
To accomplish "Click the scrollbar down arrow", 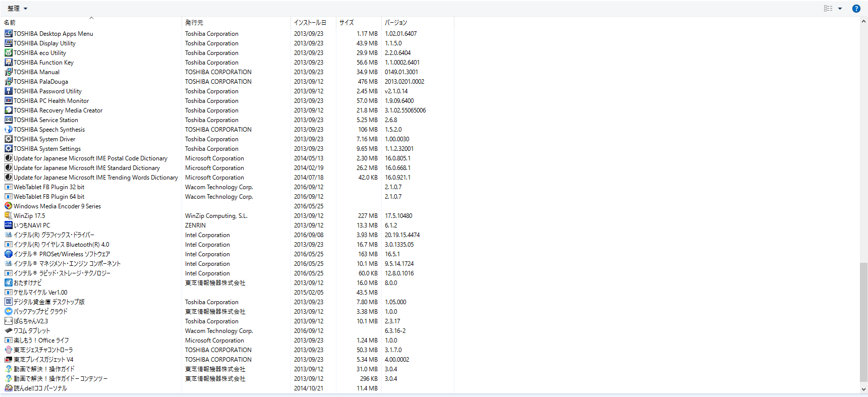I will pos(864,389).
